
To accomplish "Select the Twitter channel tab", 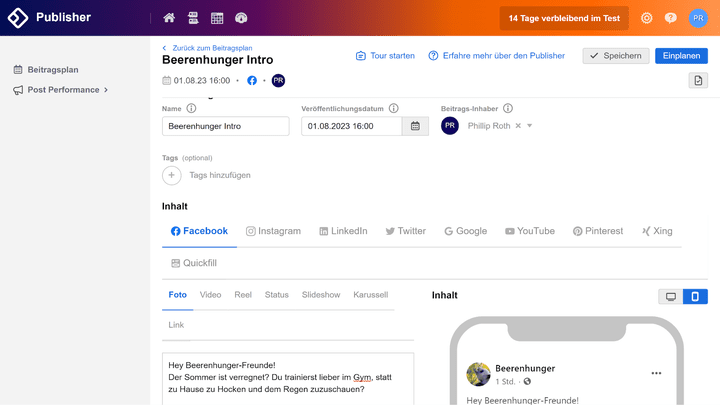I will click(406, 231).
